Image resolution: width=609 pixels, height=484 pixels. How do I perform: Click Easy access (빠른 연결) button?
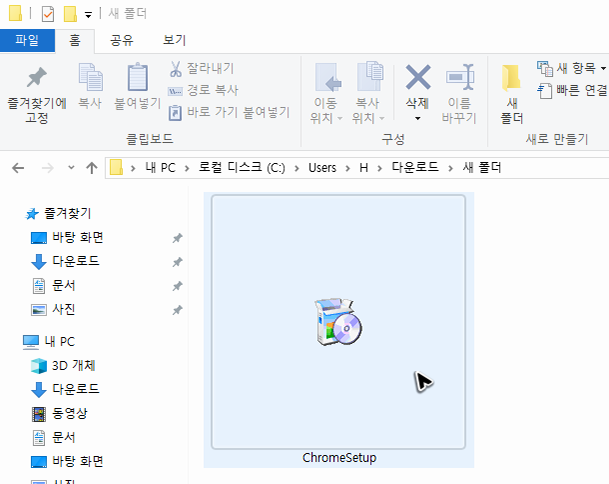tap(572, 91)
